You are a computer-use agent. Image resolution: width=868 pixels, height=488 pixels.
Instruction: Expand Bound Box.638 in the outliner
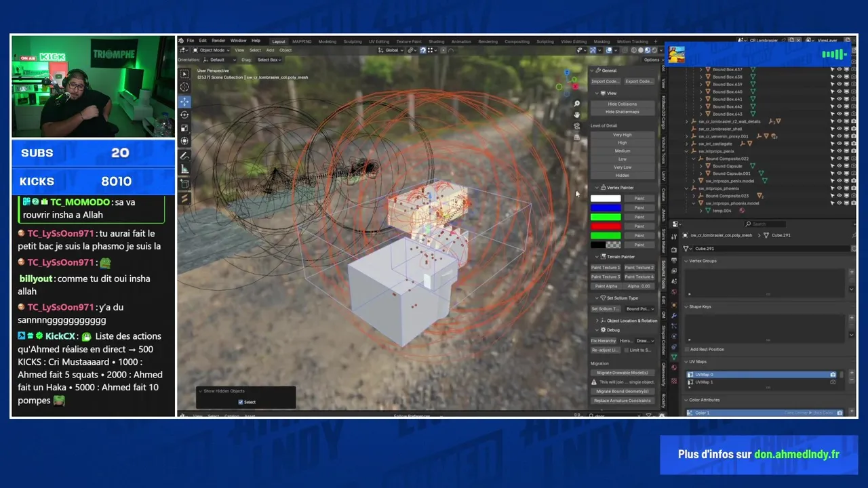pyautogui.click(x=701, y=77)
